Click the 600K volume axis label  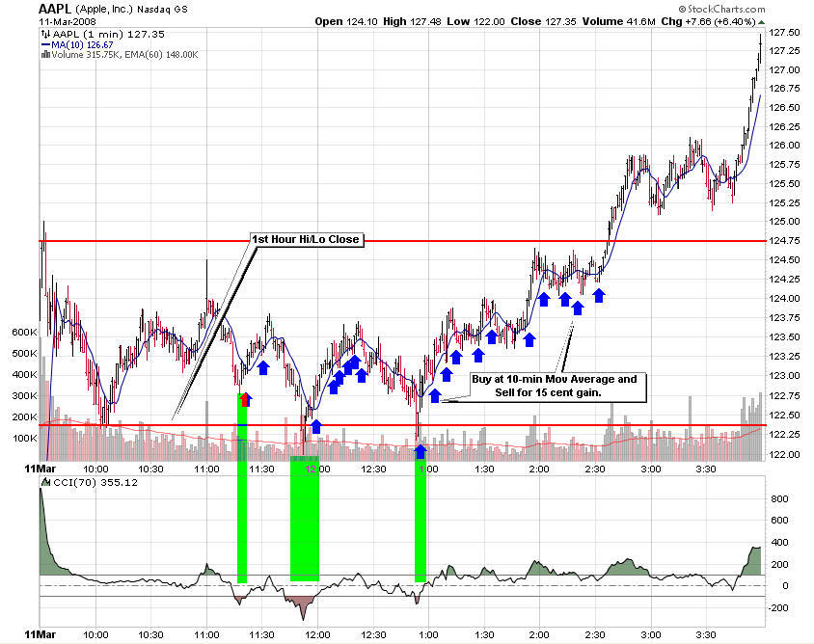click(24, 332)
